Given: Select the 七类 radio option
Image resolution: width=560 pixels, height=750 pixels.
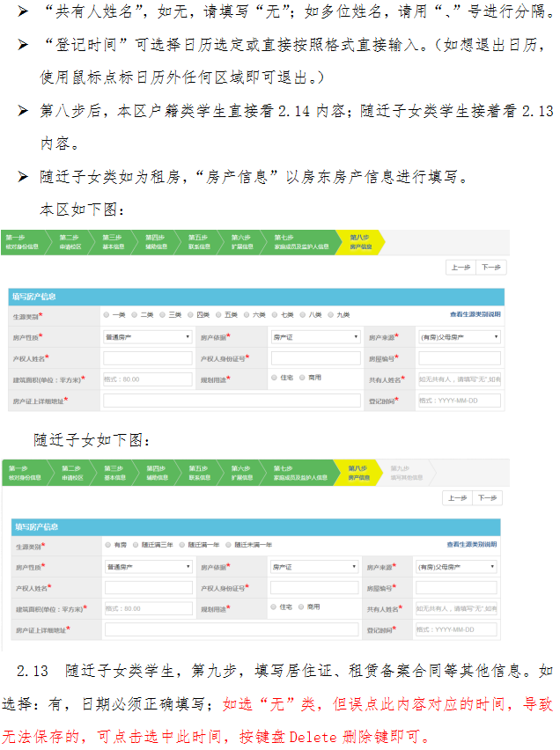Looking at the screenshot, I should coord(275,315).
